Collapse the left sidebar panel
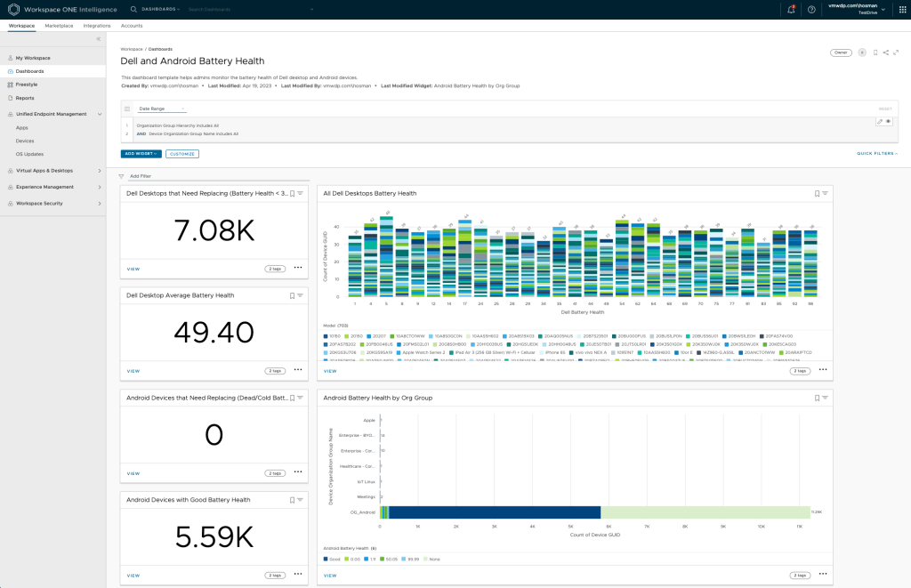911x588 pixels. tap(98, 39)
